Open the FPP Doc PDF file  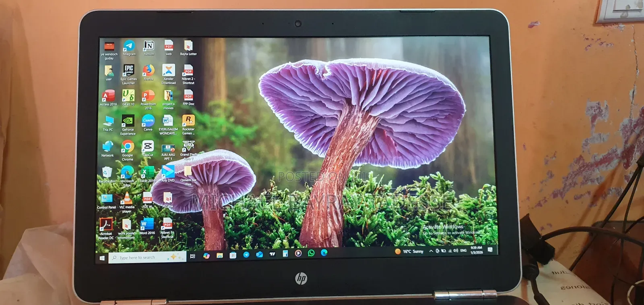click(x=188, y=98)
